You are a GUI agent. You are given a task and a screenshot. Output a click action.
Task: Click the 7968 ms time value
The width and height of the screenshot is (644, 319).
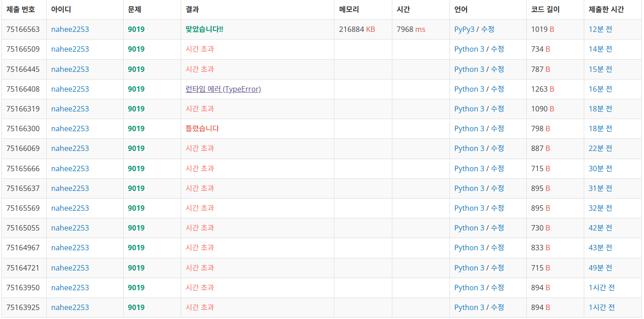(x=411, y=29)
